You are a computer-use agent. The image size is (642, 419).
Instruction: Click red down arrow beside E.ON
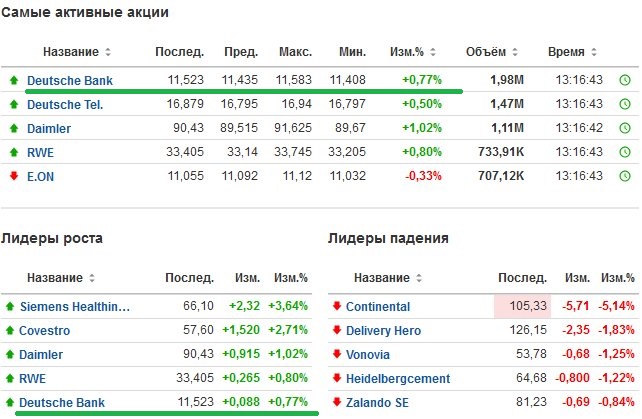(14, 176)
